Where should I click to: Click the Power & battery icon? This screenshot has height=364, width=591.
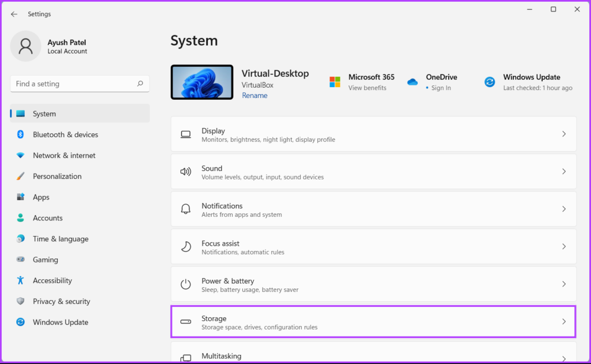coord(185,284)
